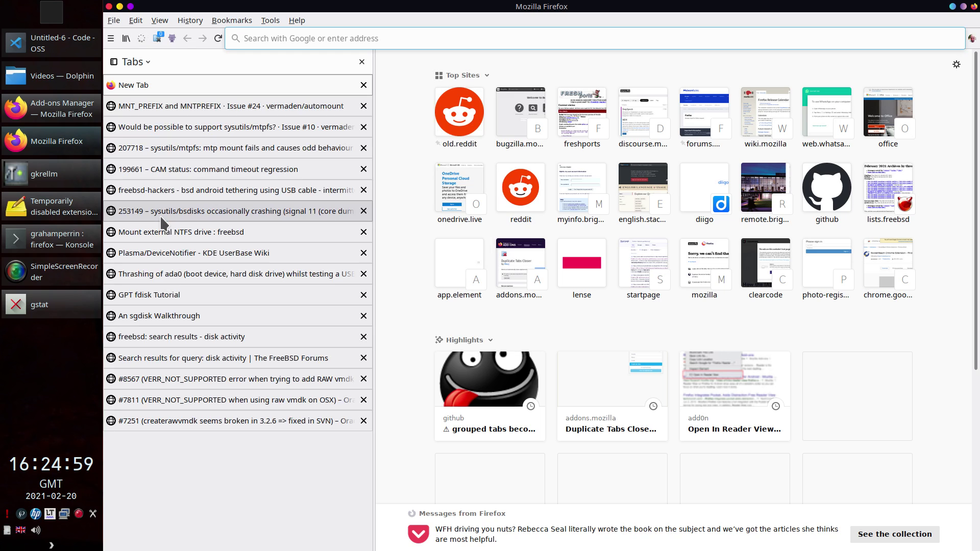Click the See the collection button
980x551 pixels.
pyautogui.click(x=895, y=534)
